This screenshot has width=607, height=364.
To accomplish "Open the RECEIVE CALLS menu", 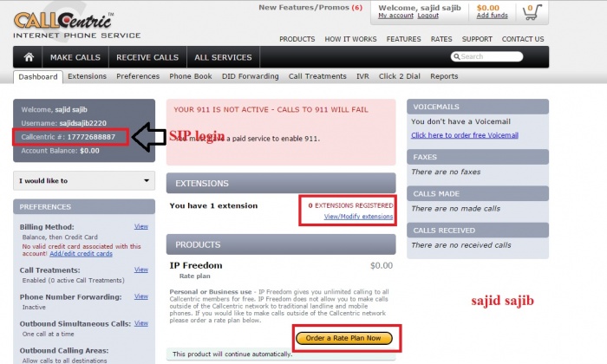I will (147, 57).
